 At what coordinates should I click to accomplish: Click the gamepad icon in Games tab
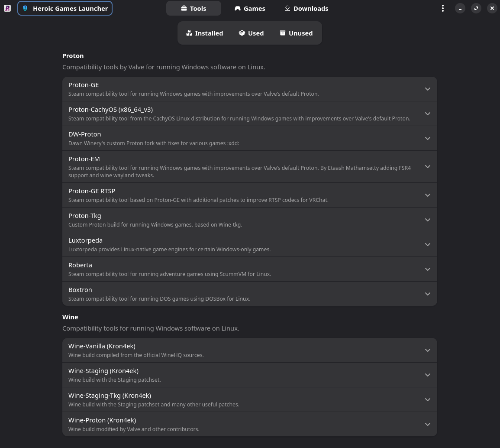(238, 8)
